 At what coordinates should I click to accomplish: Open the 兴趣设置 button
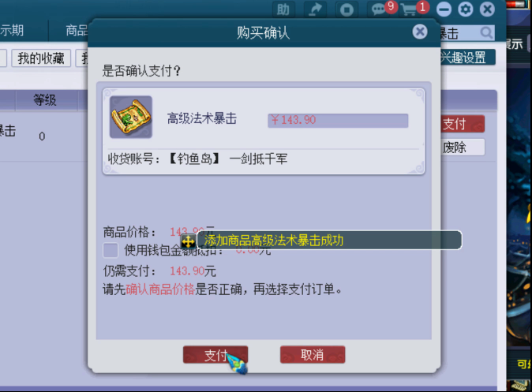[x=467, y=57]
